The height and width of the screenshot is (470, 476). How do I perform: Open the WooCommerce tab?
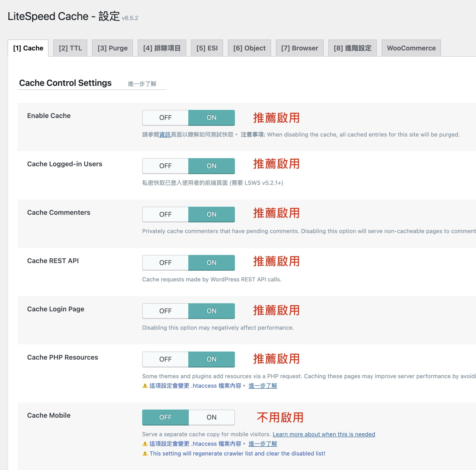click(411, 48)
